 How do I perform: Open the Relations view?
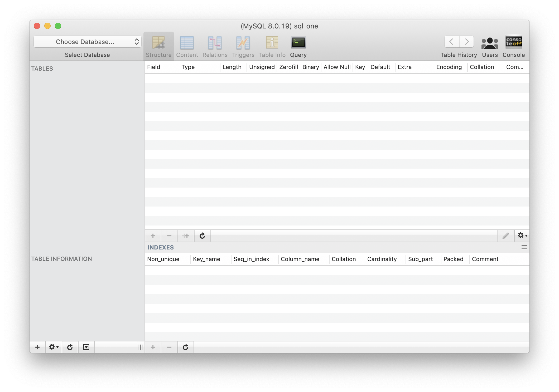coord(215,46)
